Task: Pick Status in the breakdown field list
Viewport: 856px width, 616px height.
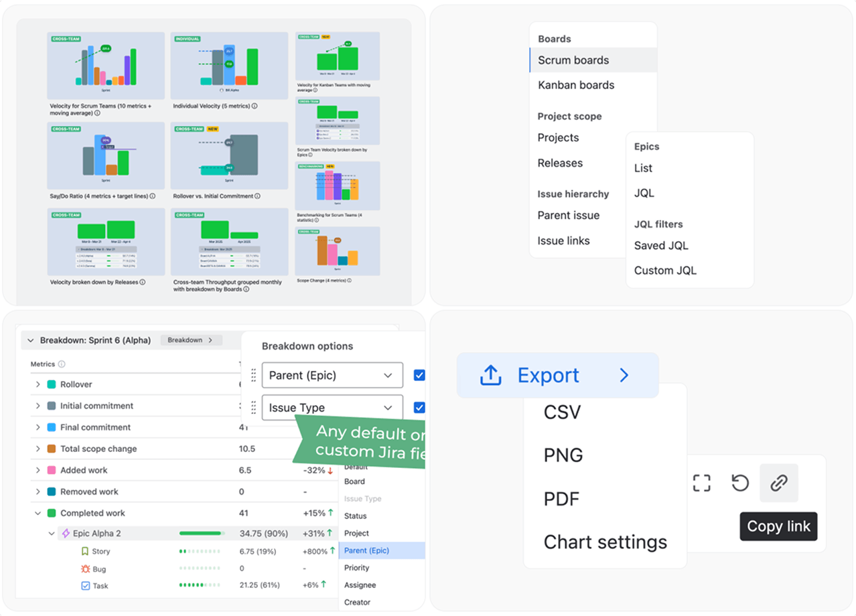Action: [355, 516]
